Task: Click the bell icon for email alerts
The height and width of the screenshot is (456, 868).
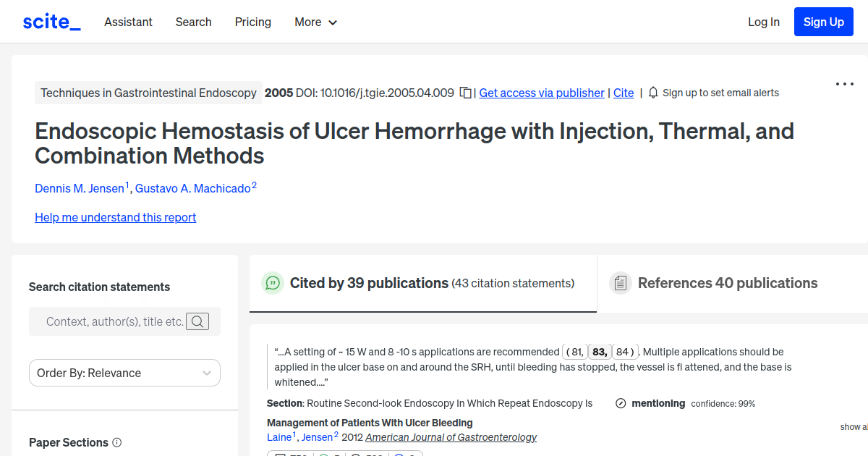Action: point(653,93)
